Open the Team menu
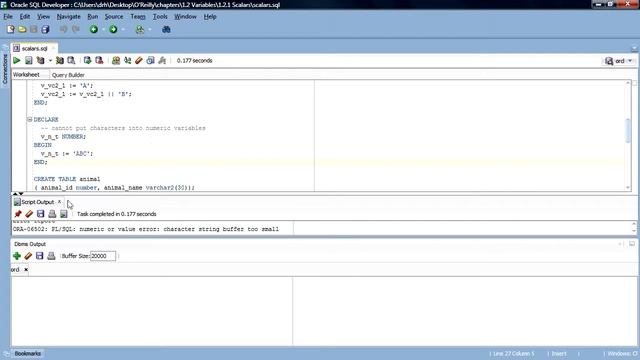Viewport: 640px width, 360px height. tap(138, 17)
